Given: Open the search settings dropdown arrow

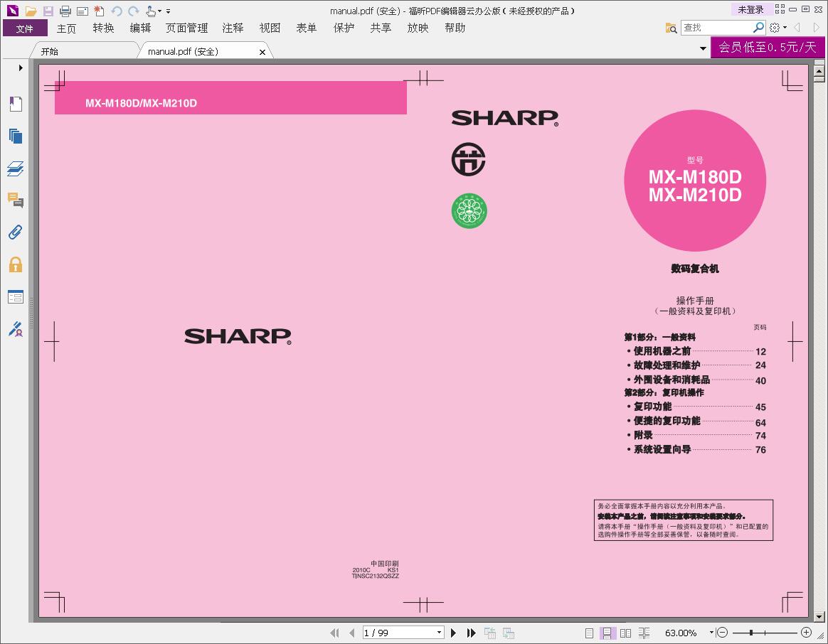Looking at the screenshot, I should click(x=785, y=28).
